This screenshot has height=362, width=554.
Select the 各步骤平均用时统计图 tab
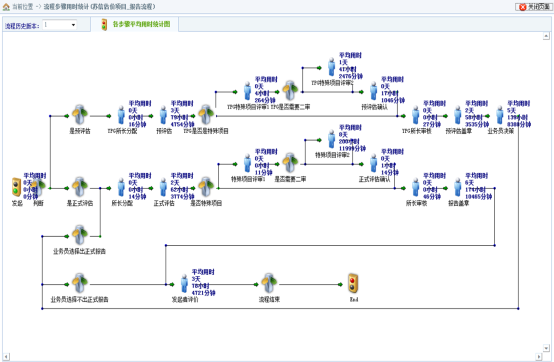pos(136,24)
